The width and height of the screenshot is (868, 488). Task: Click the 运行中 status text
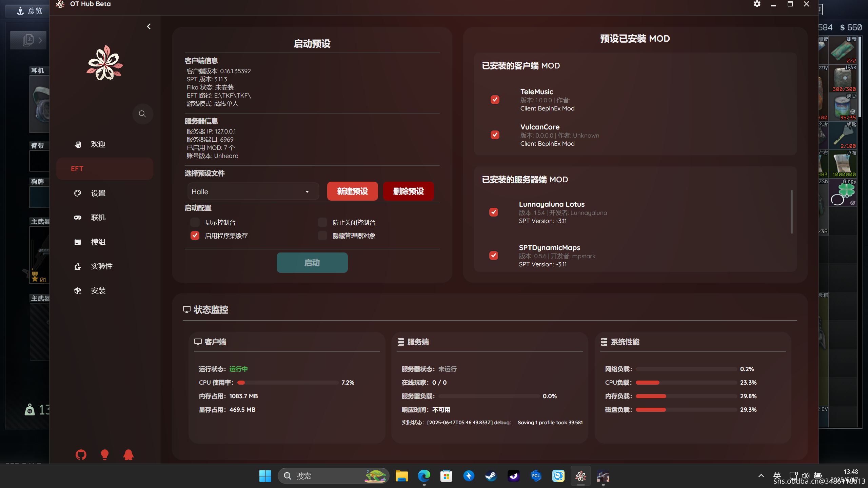pyautogui.click(x=238, y=369)
